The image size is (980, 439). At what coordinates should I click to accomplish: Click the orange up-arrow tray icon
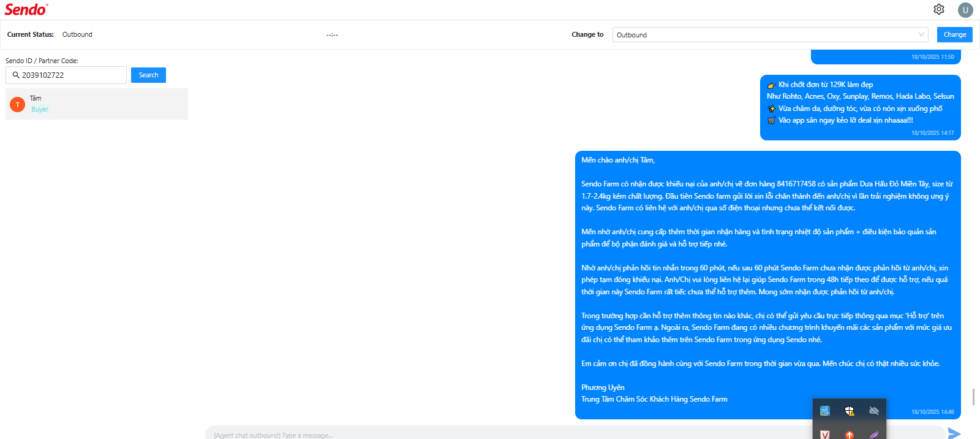850,435
